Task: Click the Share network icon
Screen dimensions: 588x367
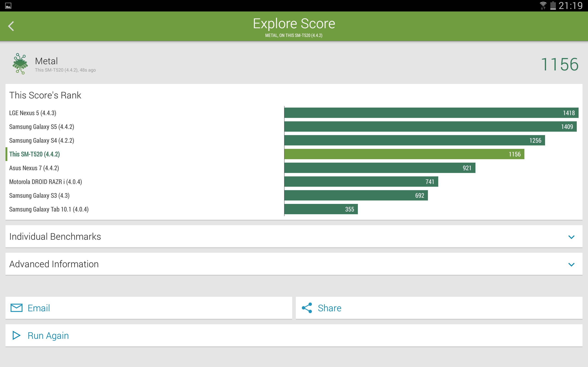Action: (x=307, y=308)
